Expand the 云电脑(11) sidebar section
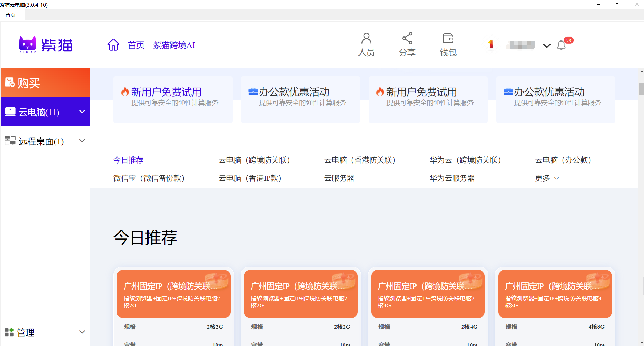Image resolution: width=644 pixels, height=346 pixels. (82, 112)
